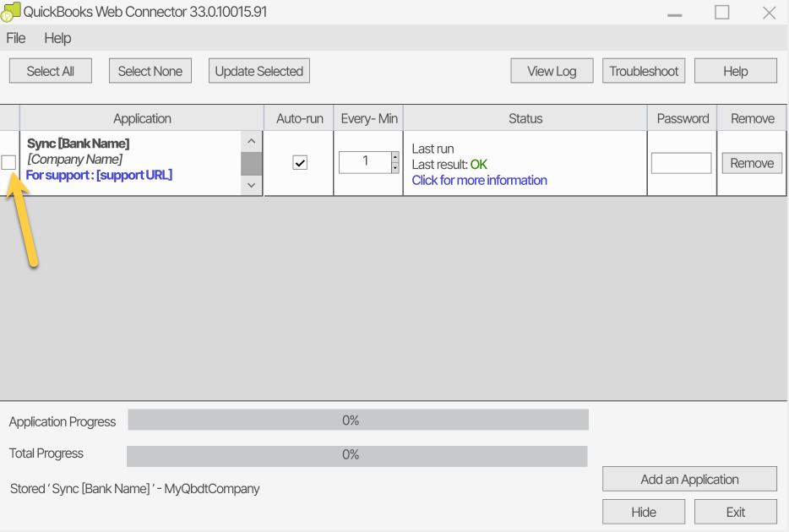Open the Click for more information link

tap(479, 180)
